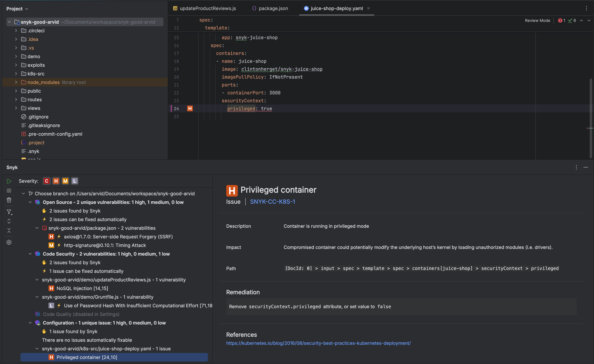Click collapse all tree nodes icon
Screen dimensions: 594x364
[x=9, y=230]
